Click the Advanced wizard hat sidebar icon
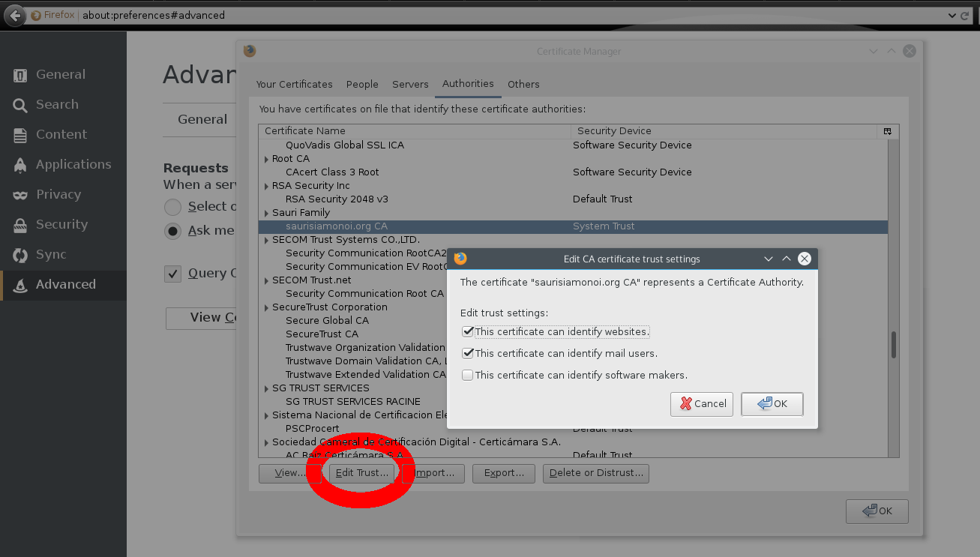The height and width of the screenshot is (557, 980). [20, 285]
